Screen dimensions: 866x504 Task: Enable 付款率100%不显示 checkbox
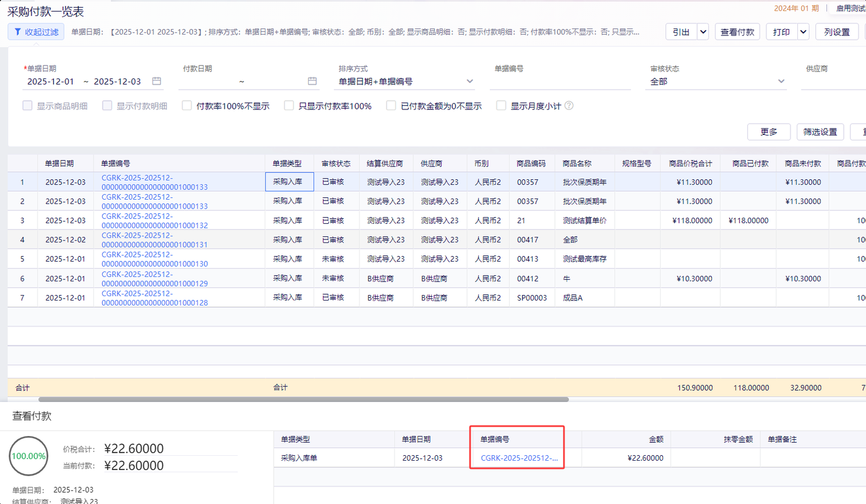tap(187, 106)
